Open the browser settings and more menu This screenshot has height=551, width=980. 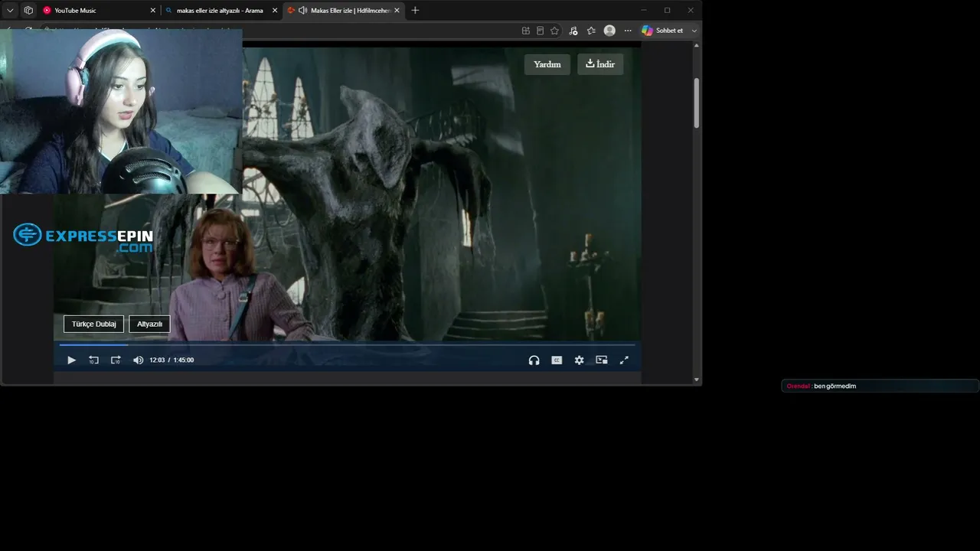(628, 31)
